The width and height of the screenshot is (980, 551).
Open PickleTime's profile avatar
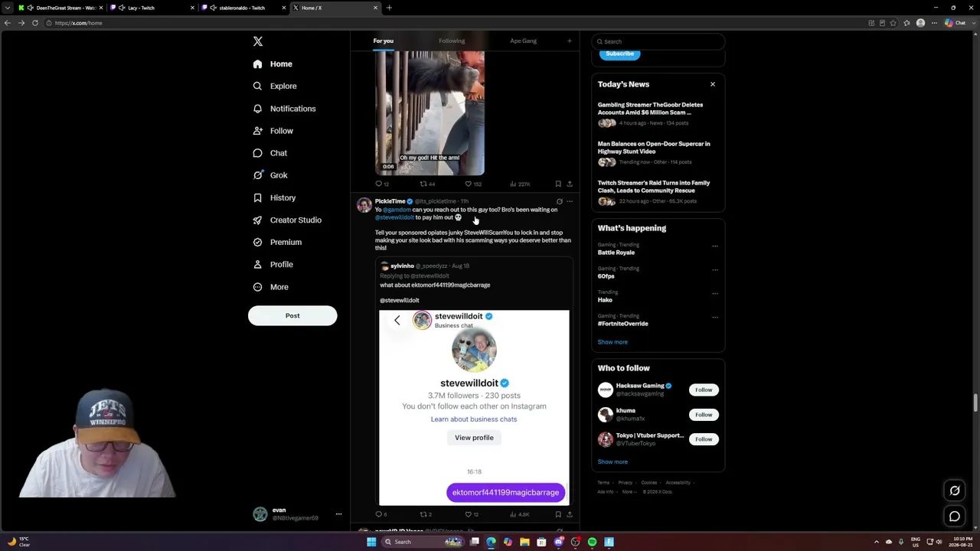[364, 205]
